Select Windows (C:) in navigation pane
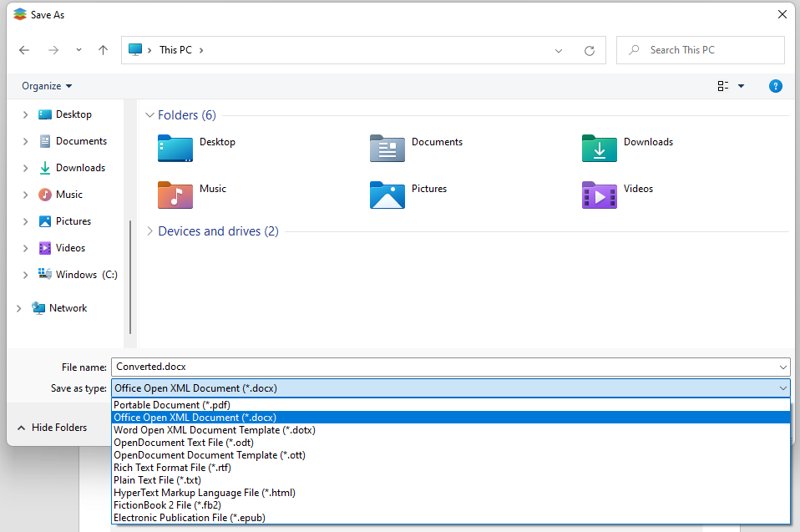Viewport: 800px width, 532px height. pos(86,275)
